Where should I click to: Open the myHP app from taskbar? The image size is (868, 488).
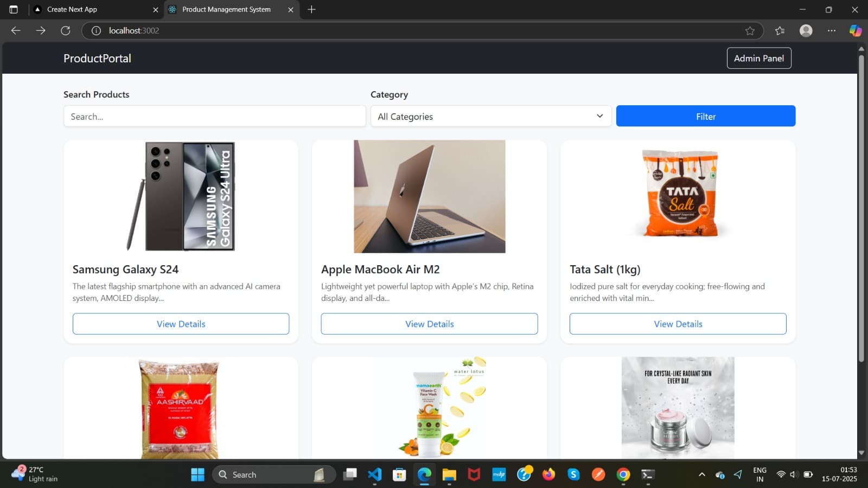point(499,474)
